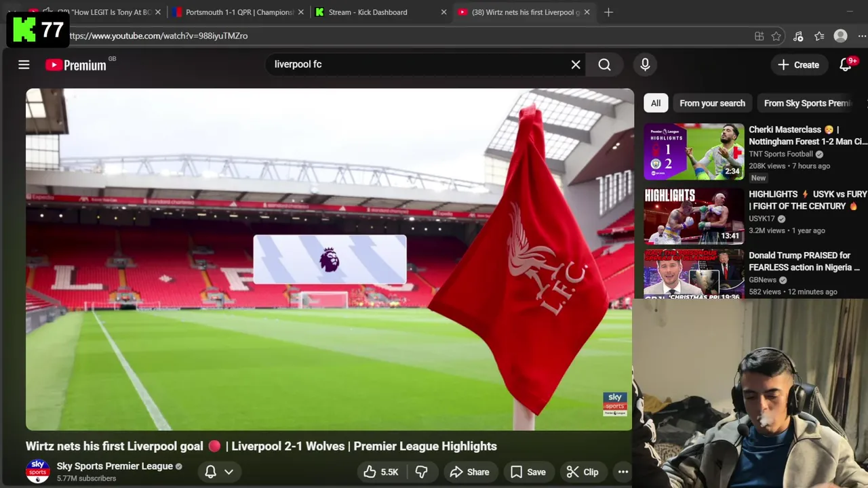This screenshot has width=868, height=488.
Task: Like the video (5.5K thumbs up)
Action: click(381, 472)
